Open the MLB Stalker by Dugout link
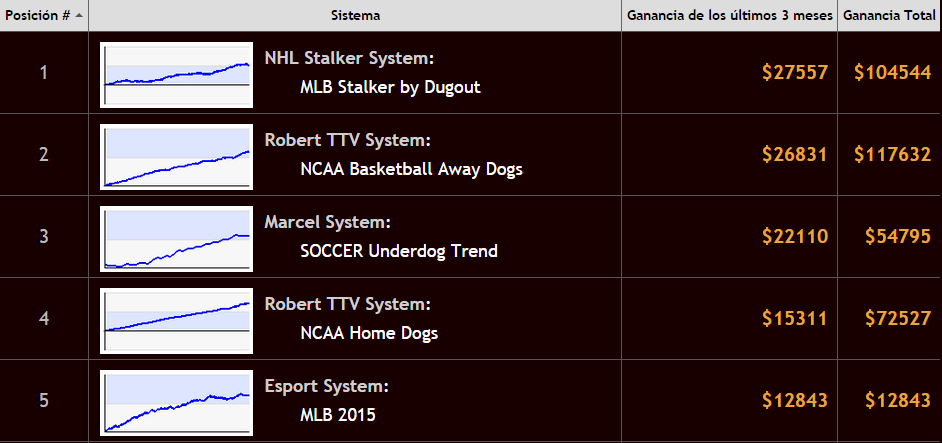Screen dimensions: 942x443 [x=390, y=87]
